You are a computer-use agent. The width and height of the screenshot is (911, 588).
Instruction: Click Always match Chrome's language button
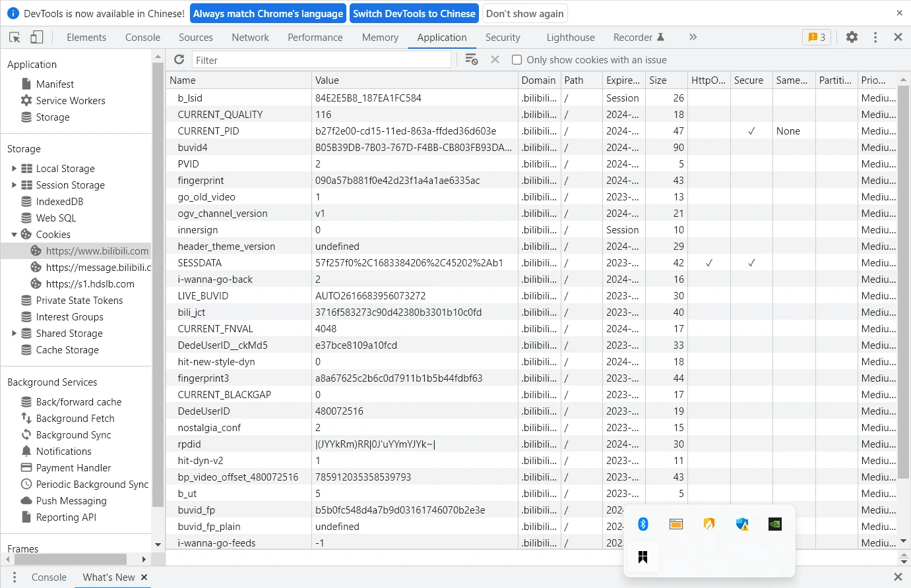[268, 13]
